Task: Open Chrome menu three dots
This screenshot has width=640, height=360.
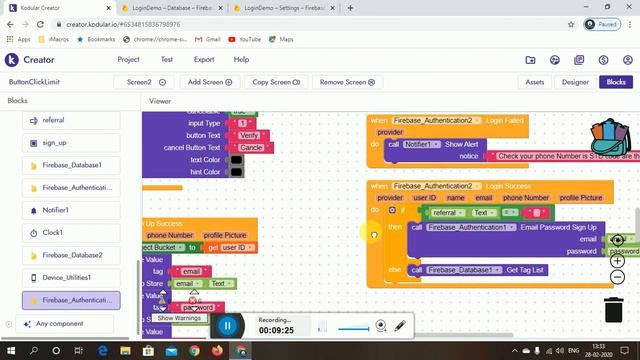Action: click(630, 24)
